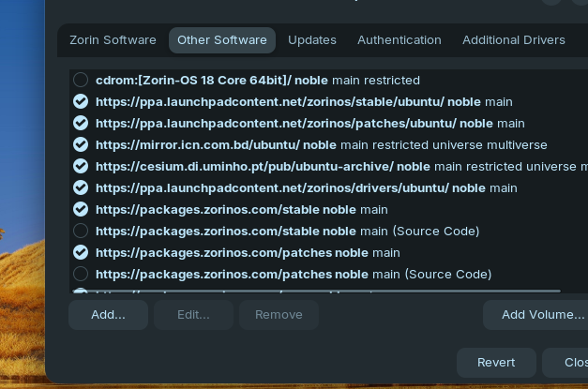Disable the zorinos patches PPA source
Image resolution: width=588 pixels, height=389 pixels.
[x=81, y=124]
